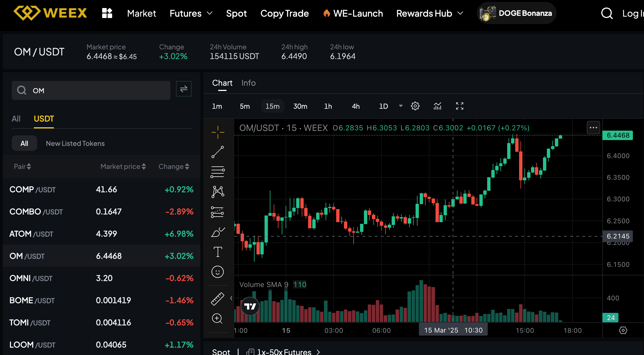This screenshot has width=644, height=355.
Task: Select the brush drawing tool
Action: [218, 232]
